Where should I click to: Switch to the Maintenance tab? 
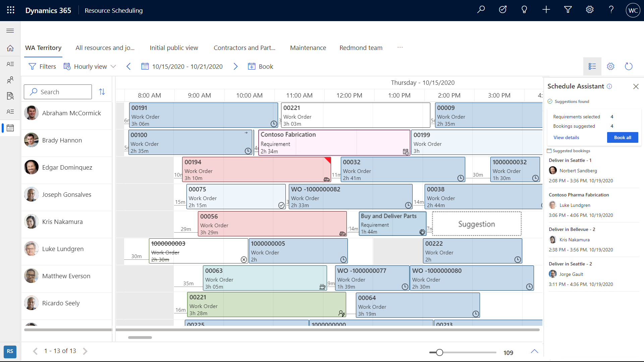[308, 48]
